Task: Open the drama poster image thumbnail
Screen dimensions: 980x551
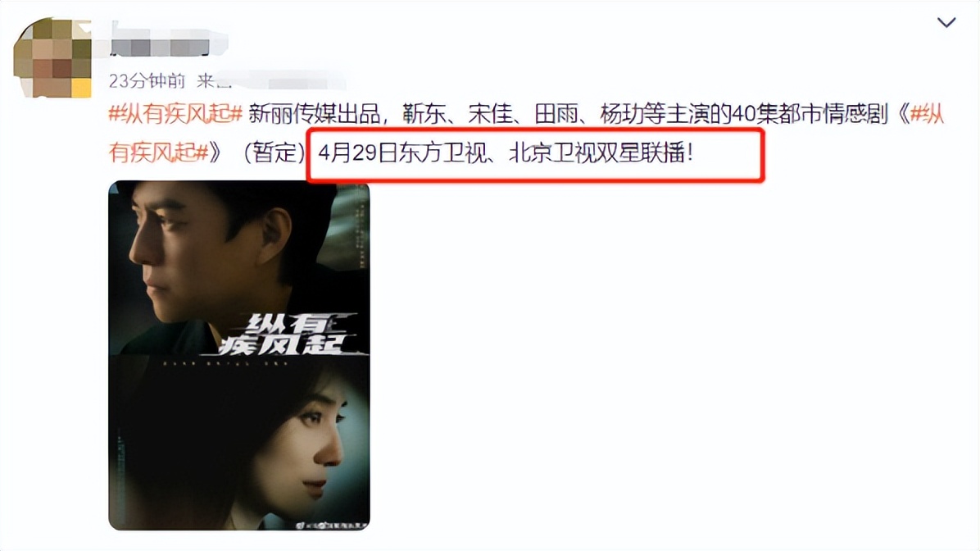Action: click(x=239, y=355)
